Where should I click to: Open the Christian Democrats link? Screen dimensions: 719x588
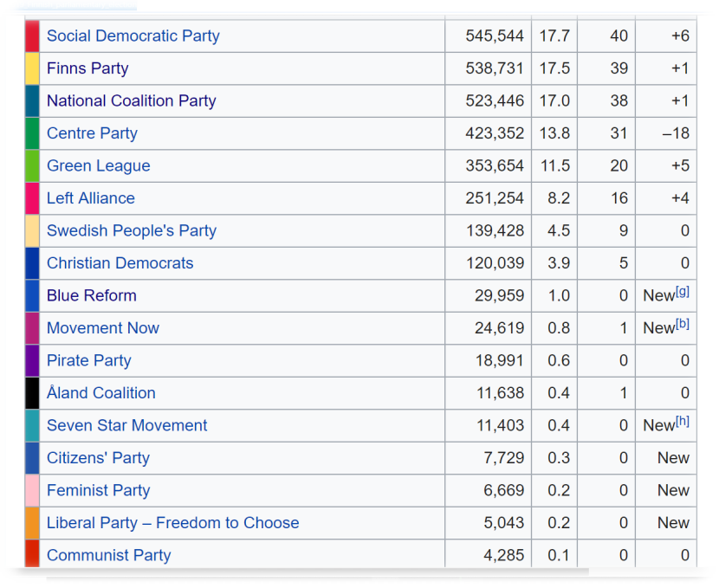point(120,263)
